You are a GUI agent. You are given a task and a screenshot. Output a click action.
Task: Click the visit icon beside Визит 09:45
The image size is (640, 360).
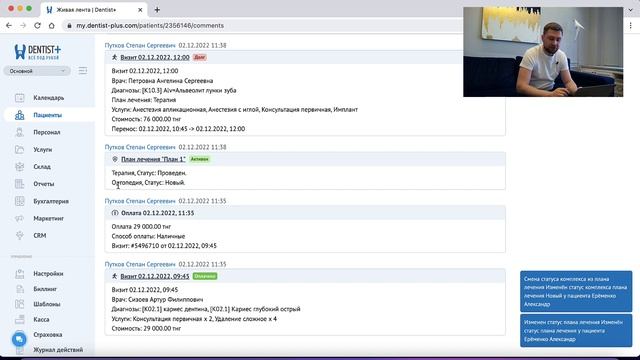coord(115,276)
